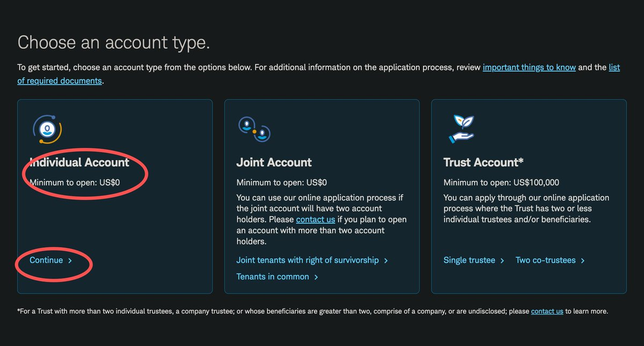Select Joint tenants with right of survivorship
The width and height of the screenshot is (644, 346).
coord(308,260)
